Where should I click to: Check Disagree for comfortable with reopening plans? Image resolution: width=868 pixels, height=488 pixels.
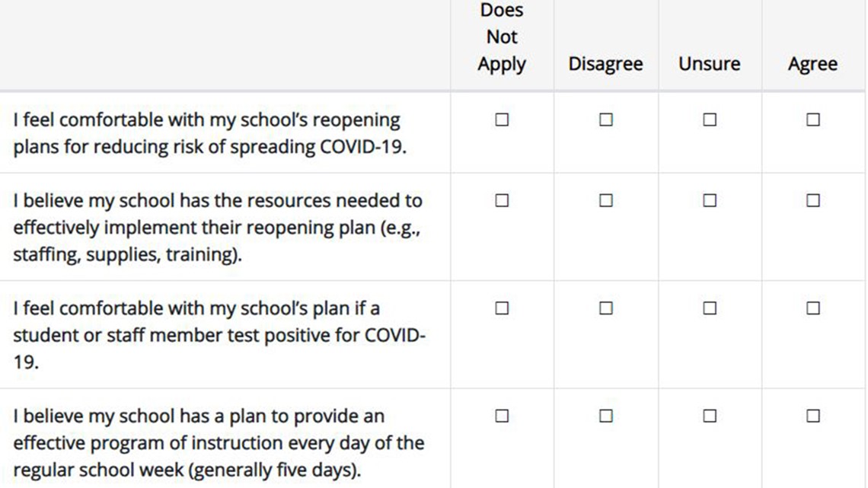(x=605, y=120)
